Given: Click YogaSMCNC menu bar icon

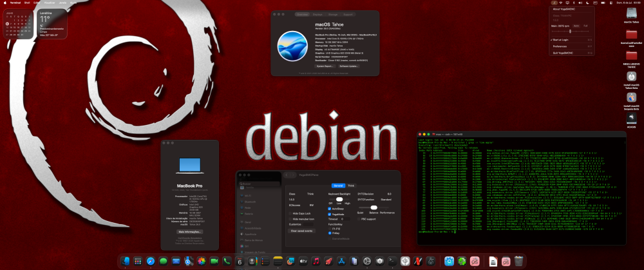Looking at the screenshot, I should coord(555,3).
